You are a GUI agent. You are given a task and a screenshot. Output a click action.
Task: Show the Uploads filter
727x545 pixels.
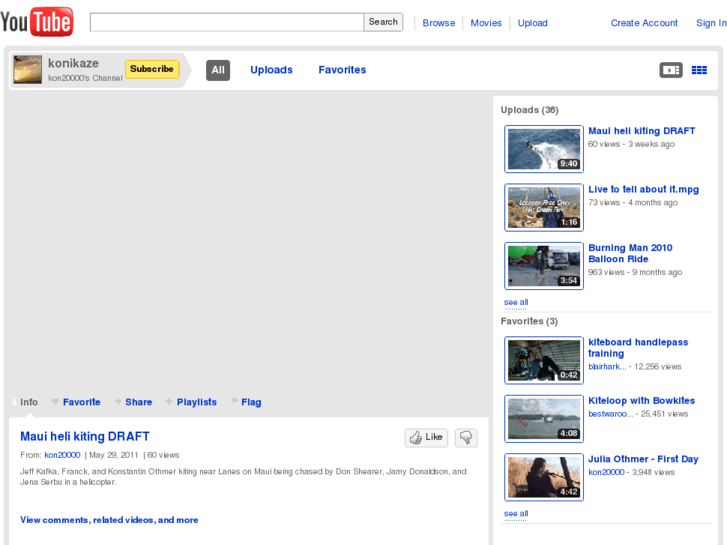(271, 70)
